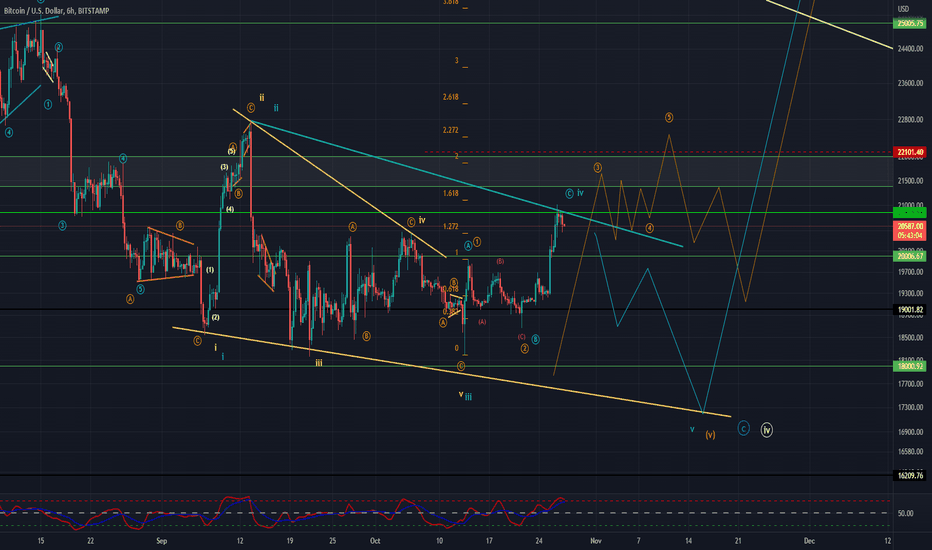
Task: Click the 17700.00 price axis tick
Action: pos(910,384)
